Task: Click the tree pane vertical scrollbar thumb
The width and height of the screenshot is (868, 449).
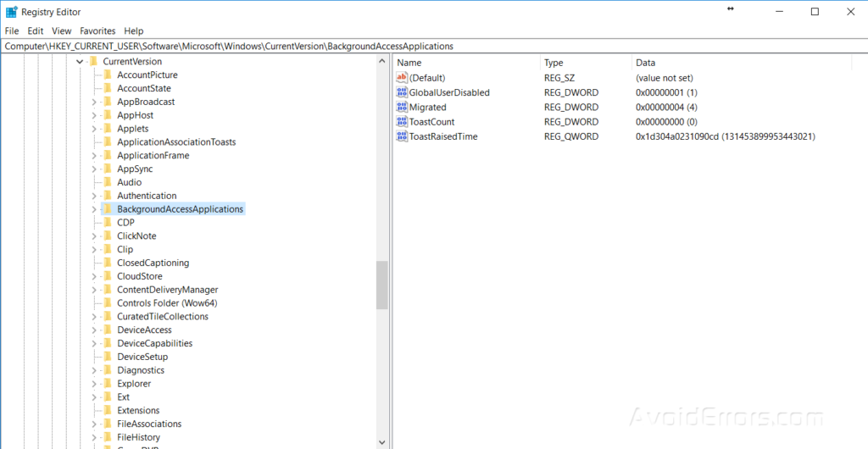Action: (381, 285)
